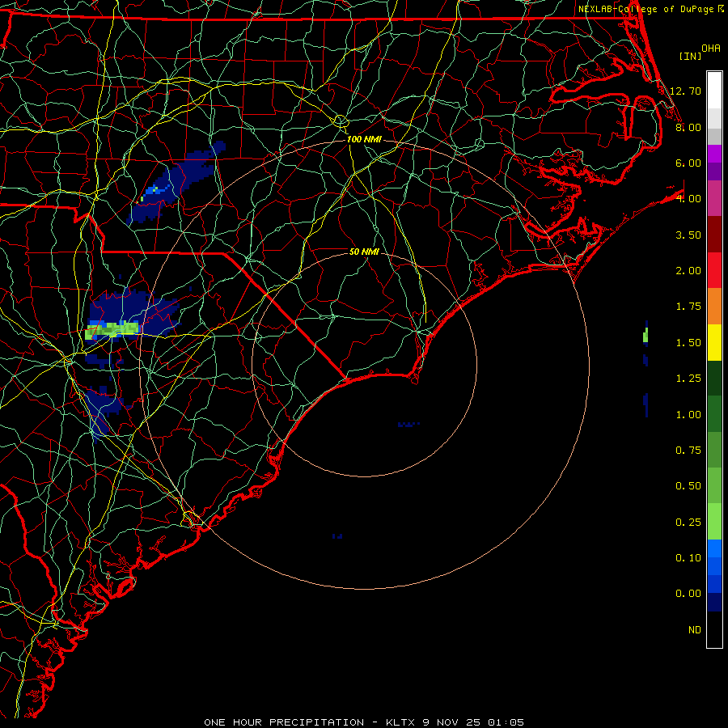The width and height of the screenshot is (728, 728).
Task: Click the 3.50 legend value
Action: tap(688, 235)
